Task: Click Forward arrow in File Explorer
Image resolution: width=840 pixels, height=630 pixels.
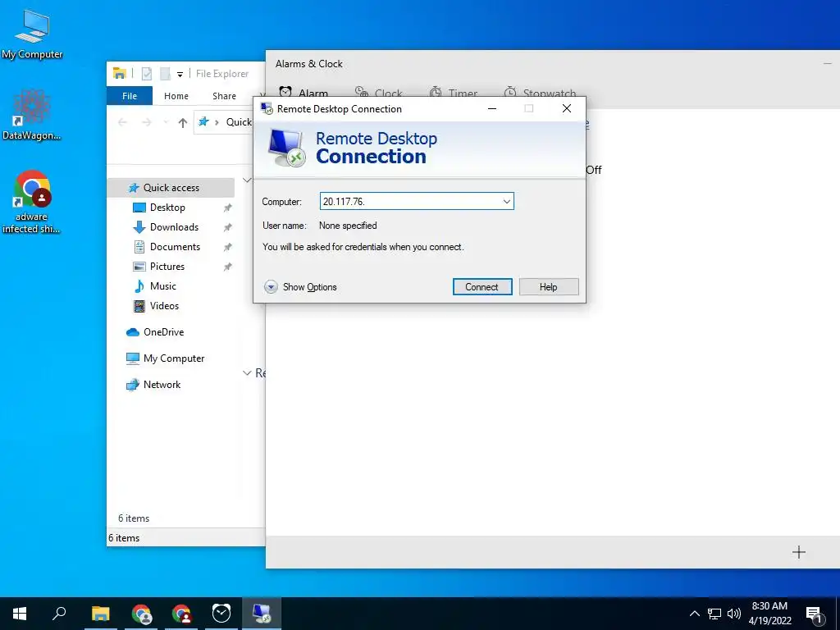Action: [x=146, y=123]
